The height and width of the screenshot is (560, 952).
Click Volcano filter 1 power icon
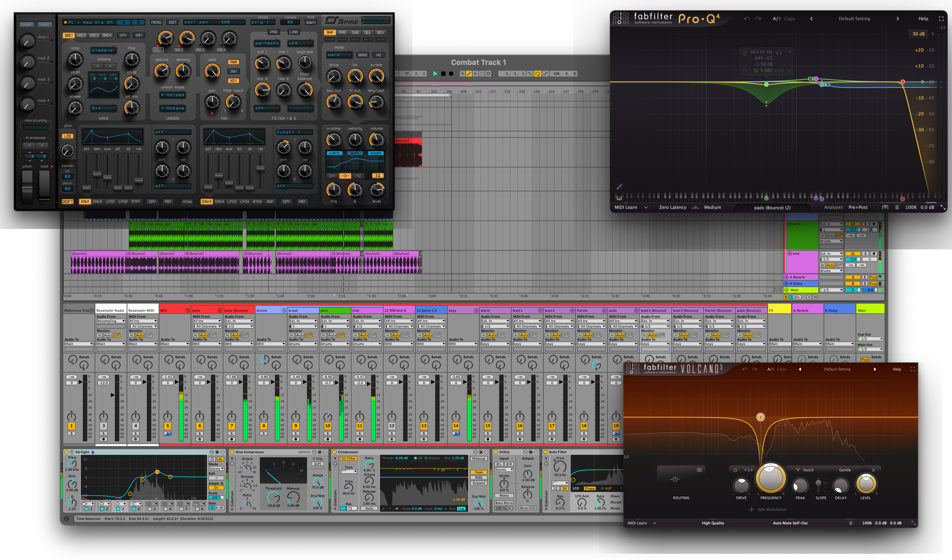point(735,470)
